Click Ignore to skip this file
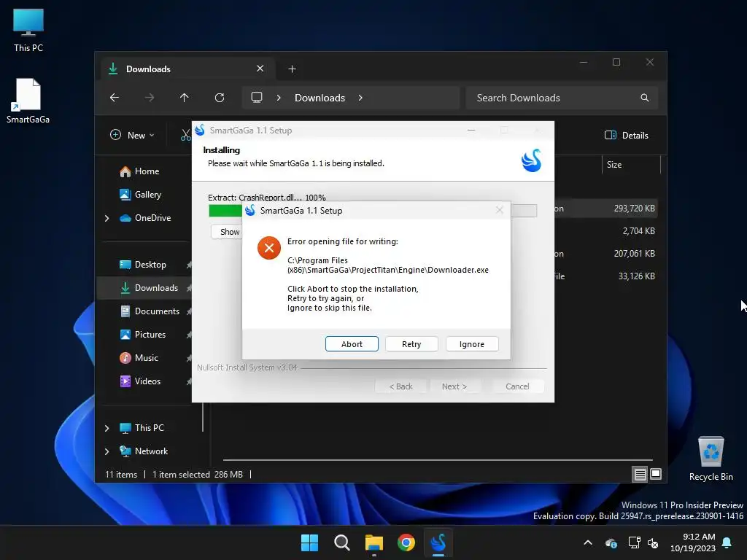747x560 pixels. coord(472,344)
